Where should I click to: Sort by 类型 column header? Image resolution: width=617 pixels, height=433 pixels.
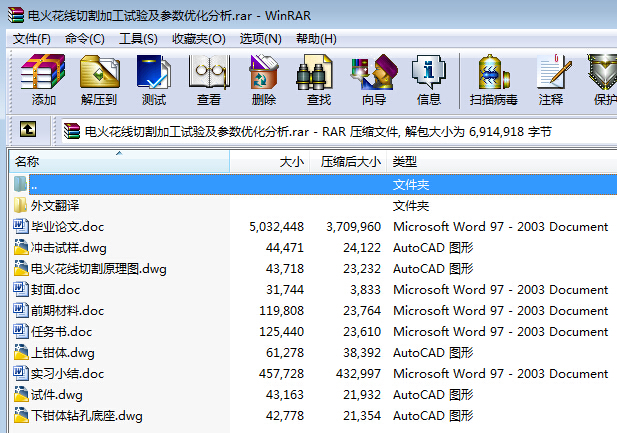click(502, 161)
